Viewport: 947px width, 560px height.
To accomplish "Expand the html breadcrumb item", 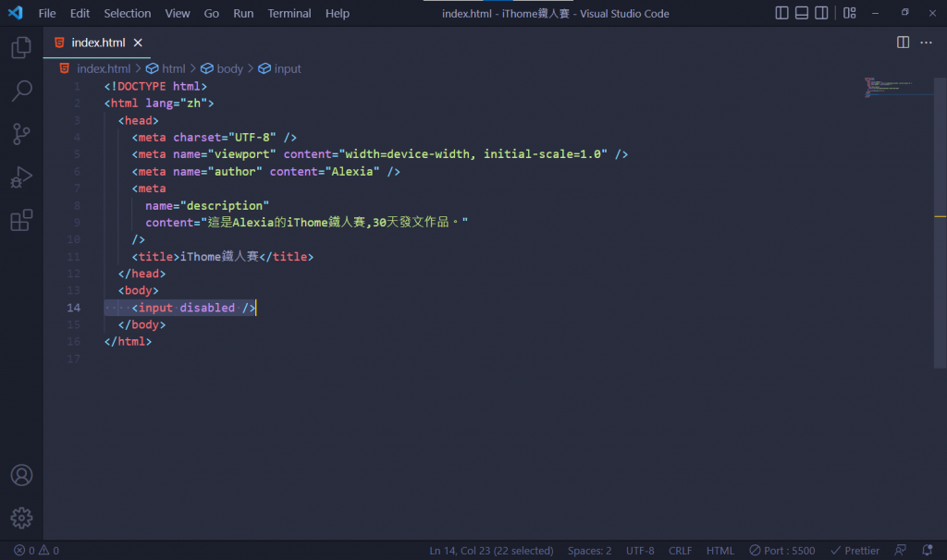I will pyautogui.click(x=166, y=68).
